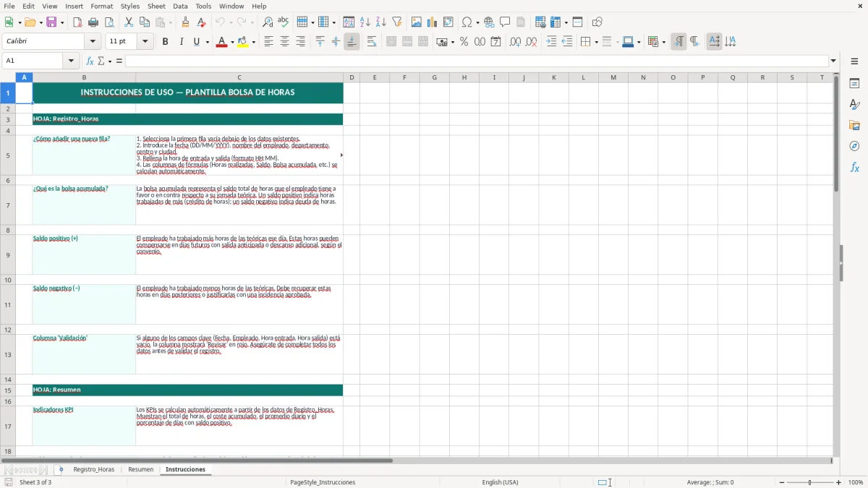Viewport: 868px width, 488px height.
Task: Align text right
Action: pos(300,42)
